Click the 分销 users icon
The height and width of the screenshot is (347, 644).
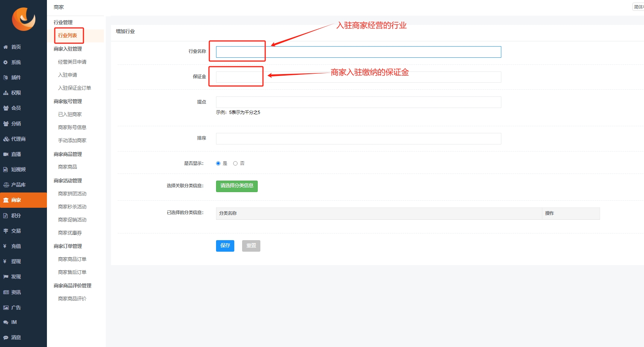pyautogui.click(x=6, y=124)
